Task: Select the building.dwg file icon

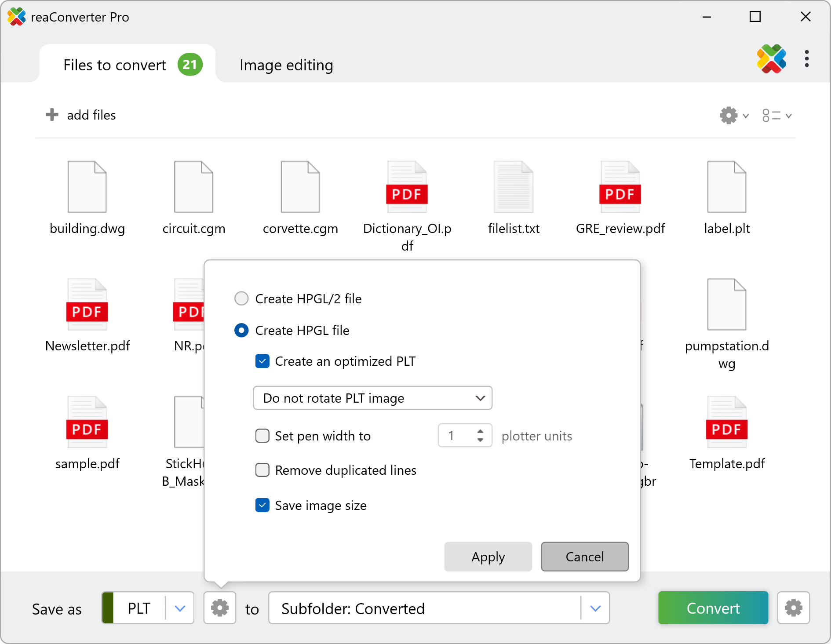Action: [87, 187]
